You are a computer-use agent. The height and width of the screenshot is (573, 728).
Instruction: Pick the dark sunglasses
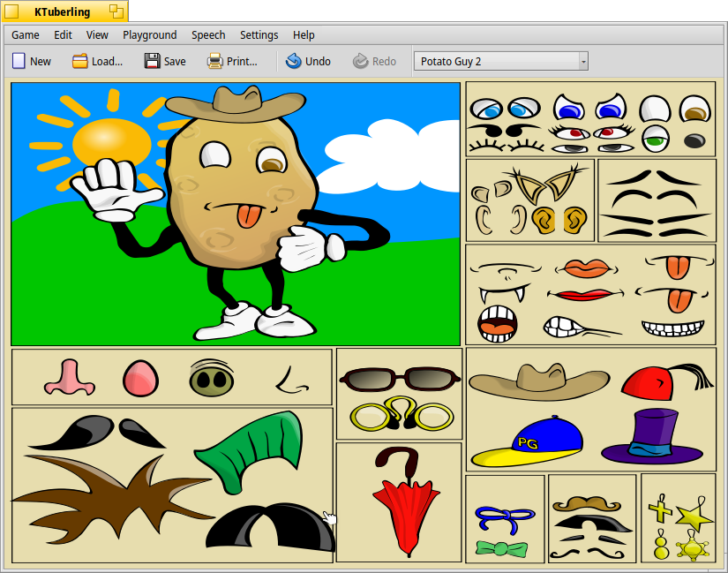(400, 378)
